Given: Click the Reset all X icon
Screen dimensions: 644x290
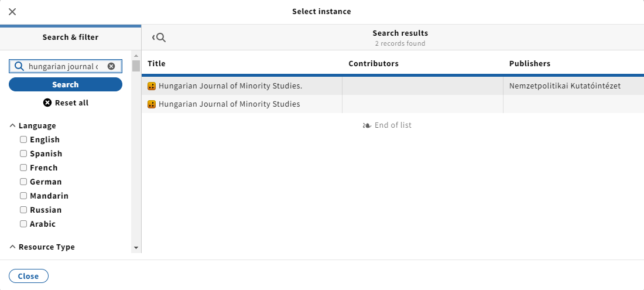Looking at the screenshot, I should coord(47,103).
